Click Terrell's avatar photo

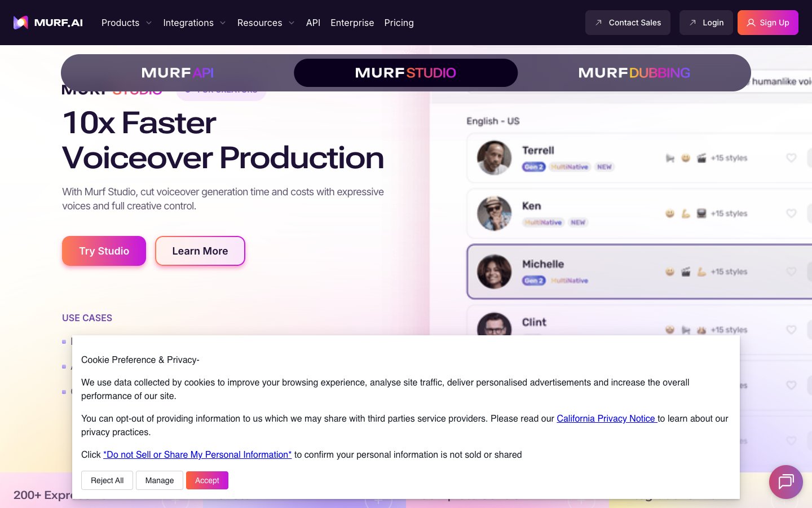494,158
